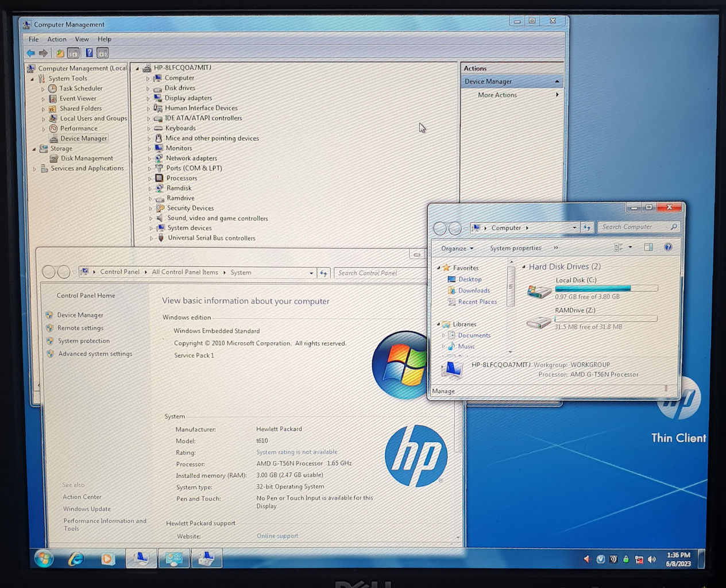The height and width of the screenshot is (588, 726).
Task: Open the Action menu
Action: [x=57, y=39]
